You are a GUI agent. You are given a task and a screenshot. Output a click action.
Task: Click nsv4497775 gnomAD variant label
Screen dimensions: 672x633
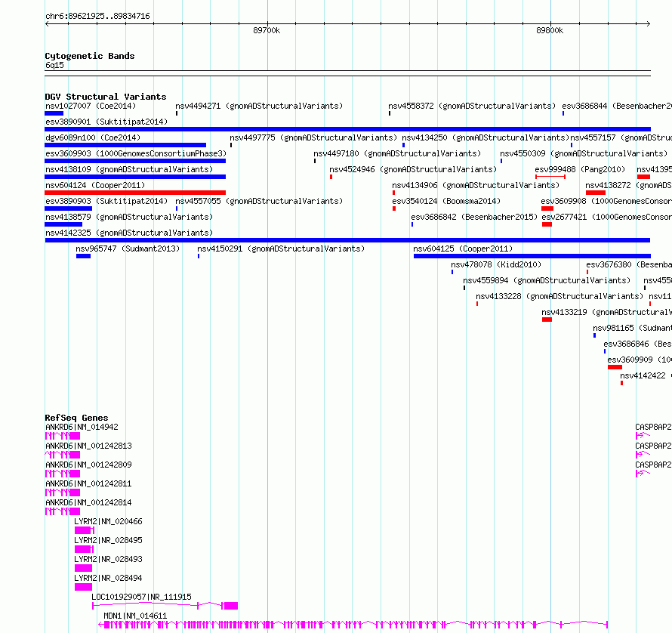[313, 137]
